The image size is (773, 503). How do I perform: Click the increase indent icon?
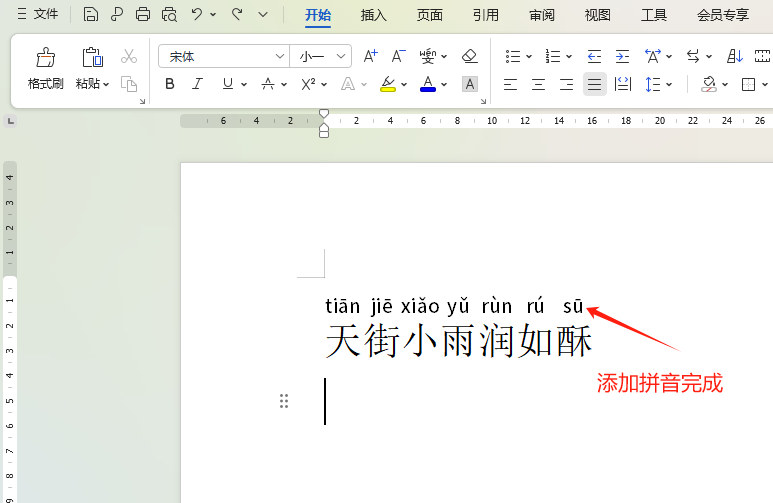coord(623,56)
